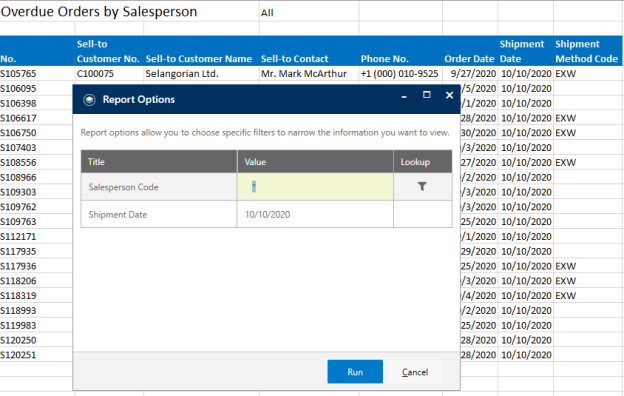Select order number S106398 cell

click(36, 103)
